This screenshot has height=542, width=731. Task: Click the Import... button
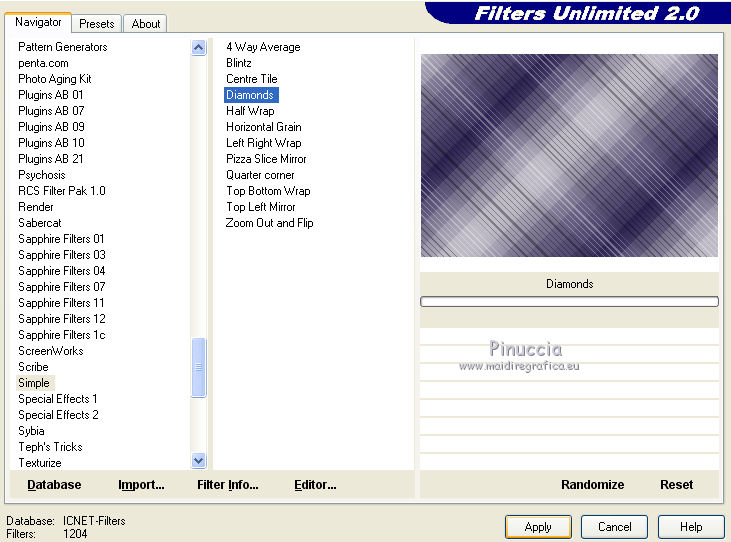(141, 485)
